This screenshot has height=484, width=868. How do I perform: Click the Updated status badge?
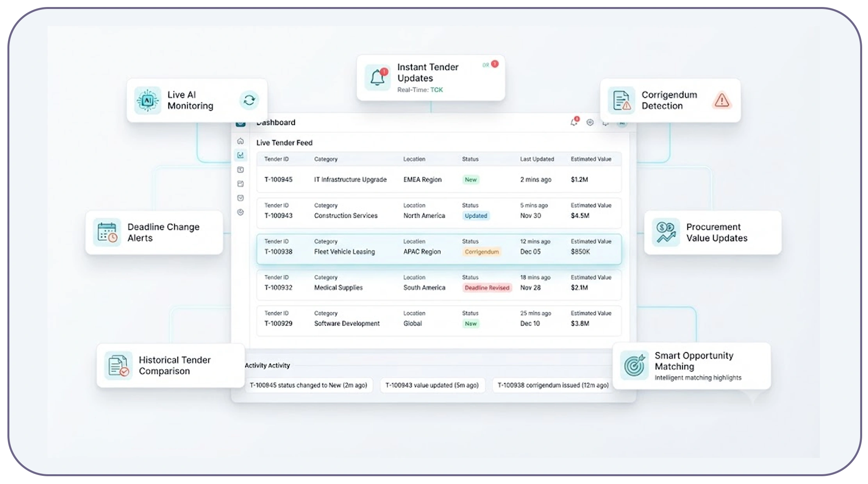coord(476,215)
